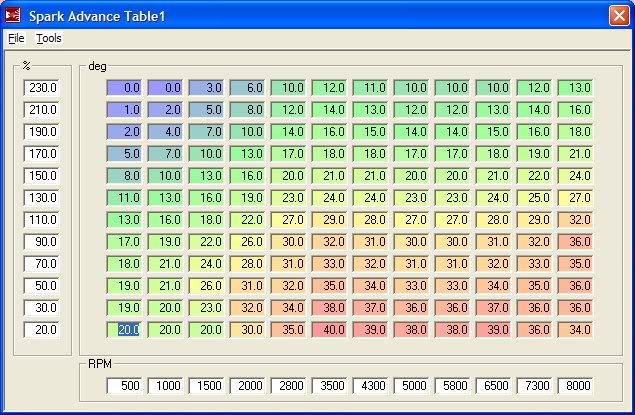Select the 4.0 cell at 190% and 1000 RPM
The image size is (635, 415).
165,132
